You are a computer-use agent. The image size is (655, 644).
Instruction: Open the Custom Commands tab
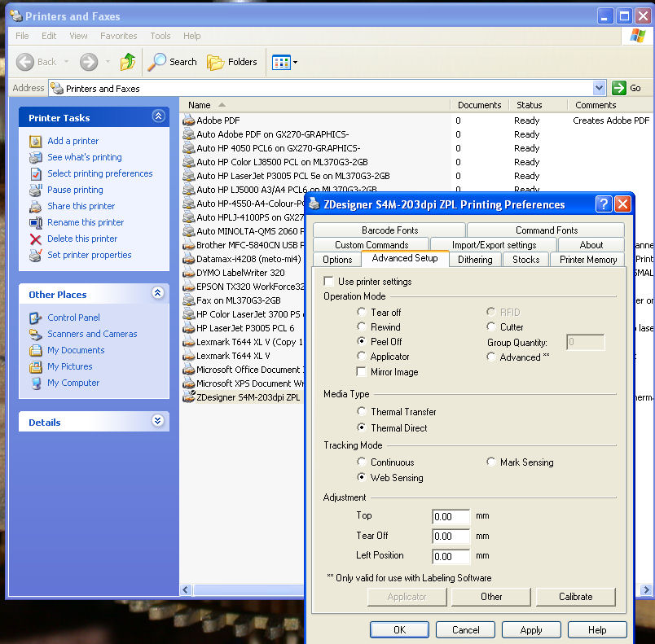[371, 244]
